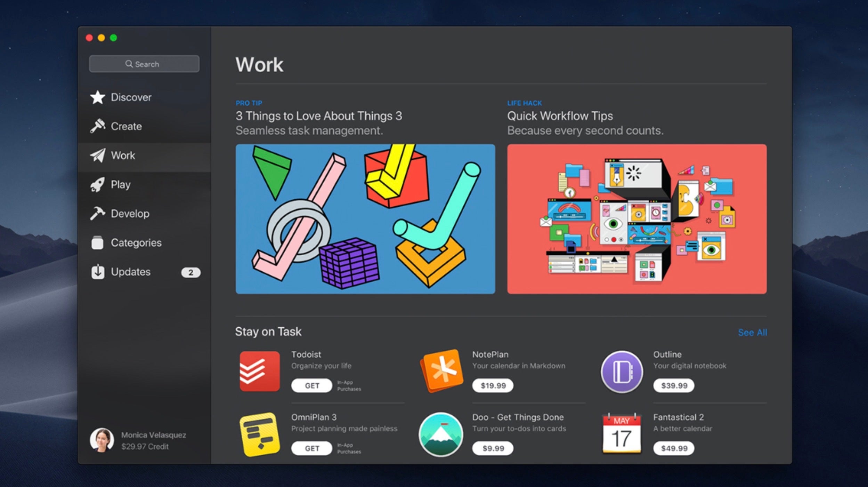Click the See All link for Stay on Task
Viewport: 868px width, 487px height.
752,333
